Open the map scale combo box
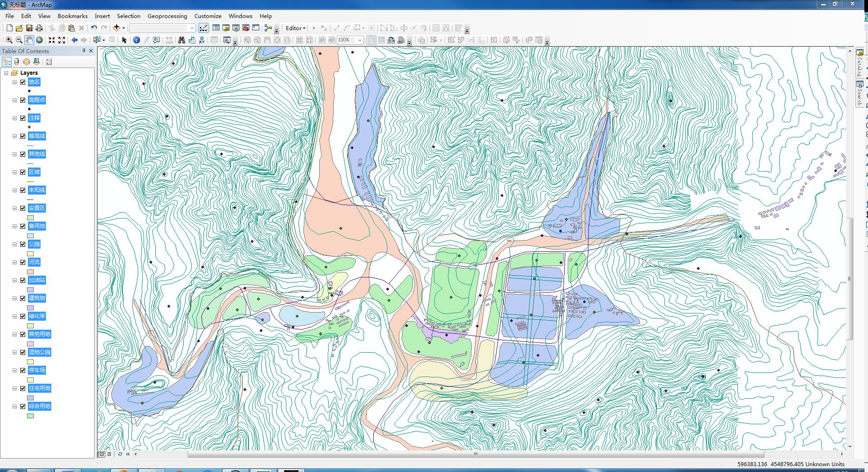This screenshot has height=472, width=868. (x=162, y=28)
